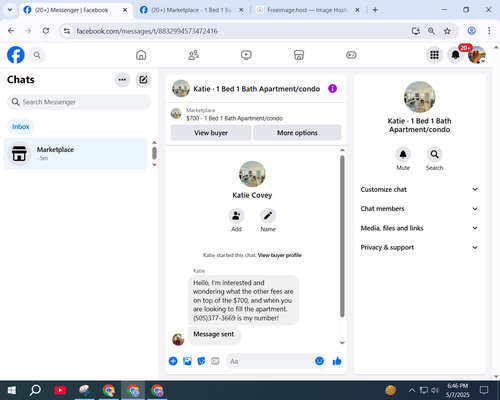Open the Facebook logo home link
Viewport: 500px width, 400px height.
(16, 55)
